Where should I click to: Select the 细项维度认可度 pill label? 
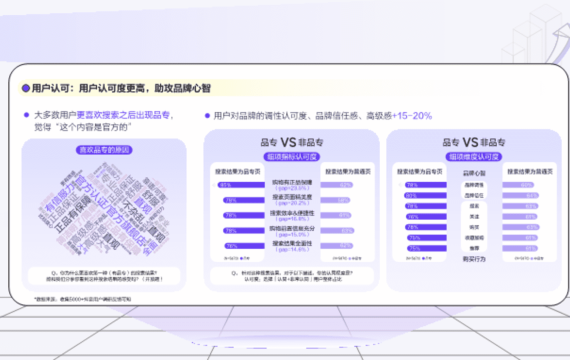coord(474,157)
